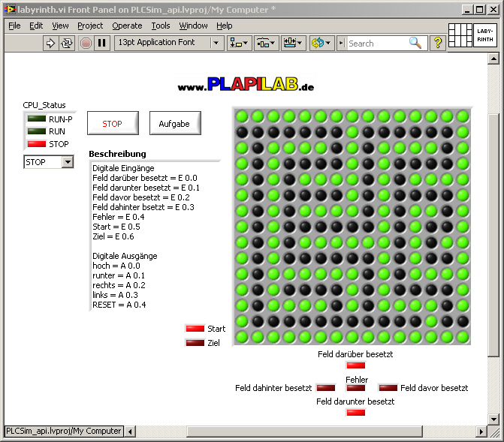Screen dimensions: 504x442
Task: Click the Run Continuously icon
Action: pyautogui.click(x=67, y=43)
